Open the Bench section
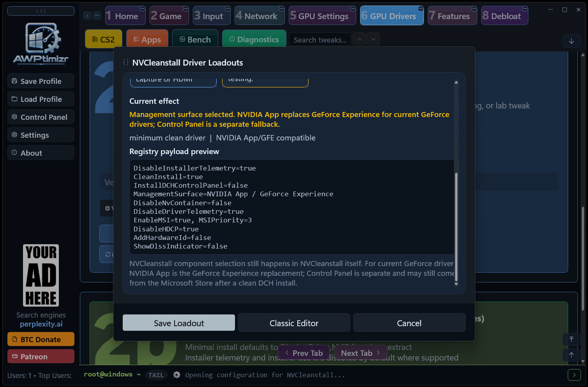 click(x=195, y=39)
